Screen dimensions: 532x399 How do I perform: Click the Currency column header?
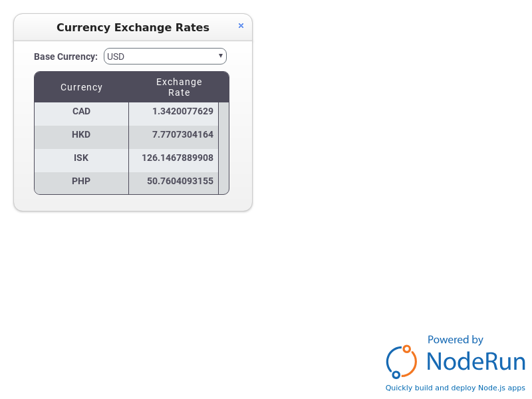[82, 87]
